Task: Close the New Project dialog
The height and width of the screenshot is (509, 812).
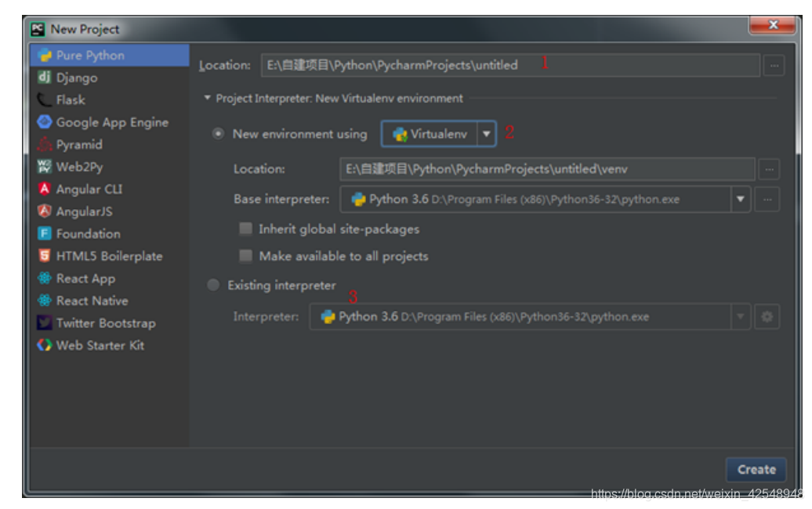Action: [773, 25]
